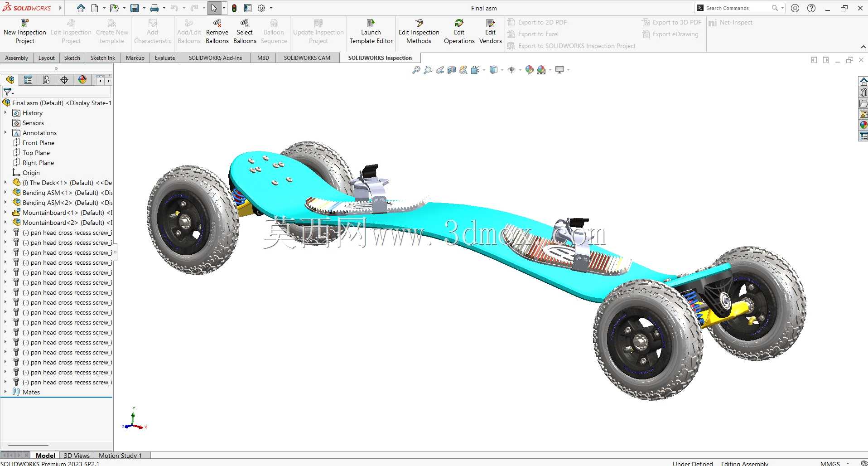This screenshot has width=868, height=466.
Task: Click Zoom to Fit in view toolbar
Action: click(x=416, y=70)
